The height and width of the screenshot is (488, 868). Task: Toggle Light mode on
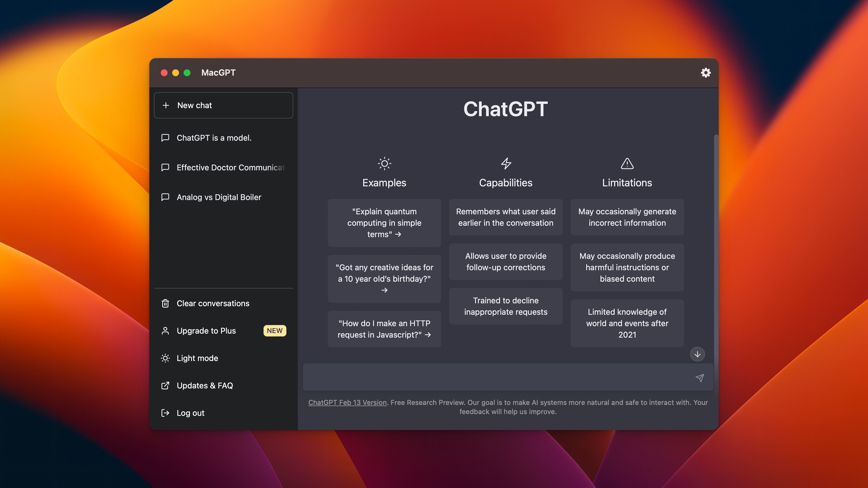pyautogui.click(x=197, y=358)
